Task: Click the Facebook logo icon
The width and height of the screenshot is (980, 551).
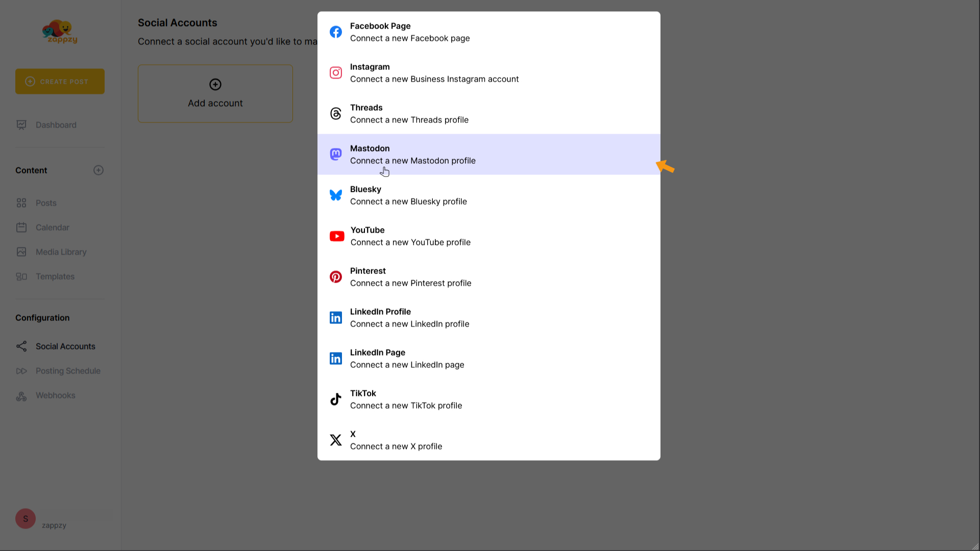Action: pos(336,32)
